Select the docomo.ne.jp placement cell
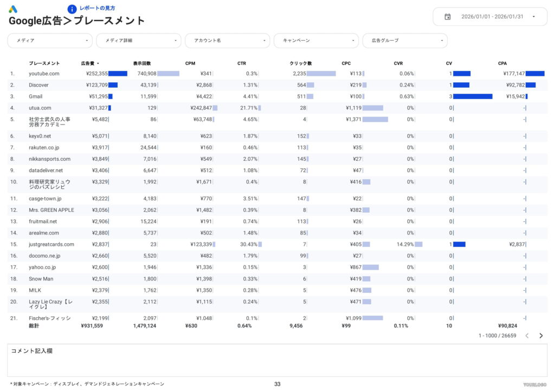The image size is (555, 392). pos(44,256)
